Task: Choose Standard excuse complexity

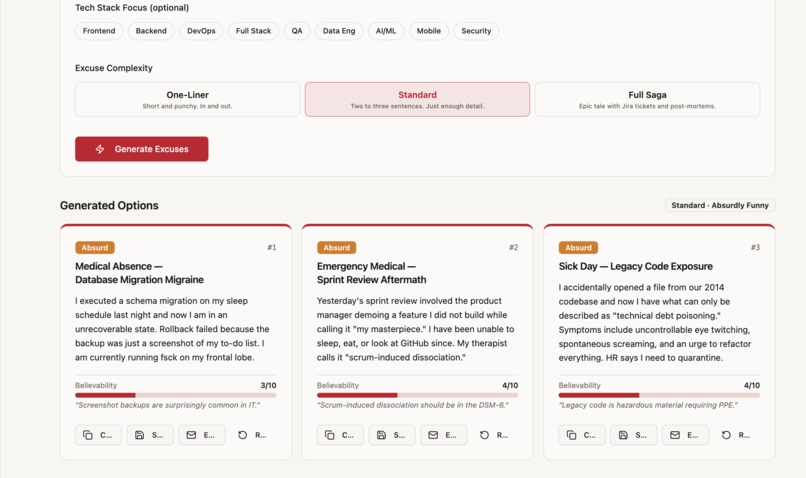Action: tap(417, 99)
